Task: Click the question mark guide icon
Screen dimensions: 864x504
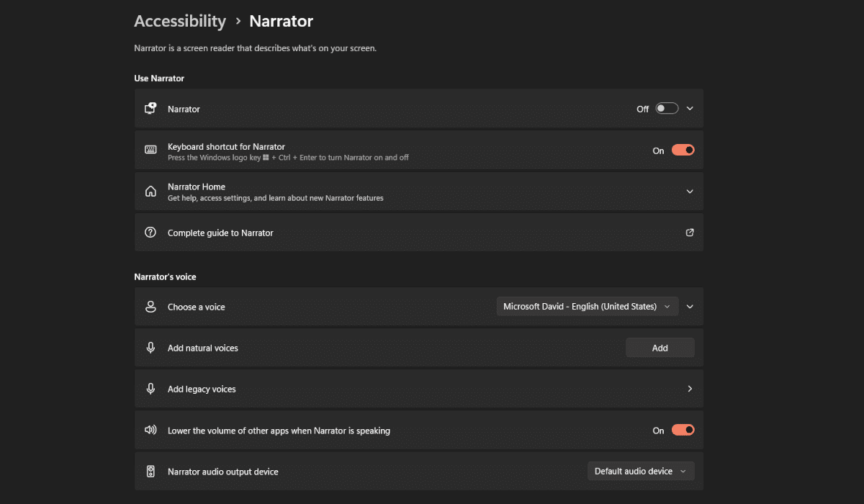Action: click(x=150, y=233)
